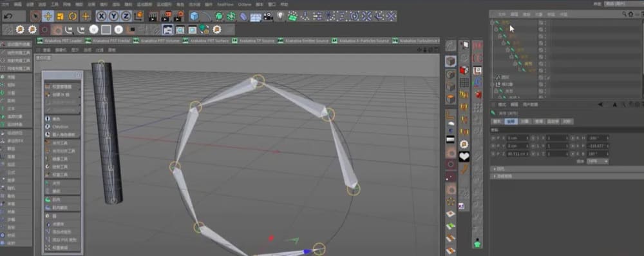Toggle the Z axis lock
644x256 pixels.
click(126, 17)
